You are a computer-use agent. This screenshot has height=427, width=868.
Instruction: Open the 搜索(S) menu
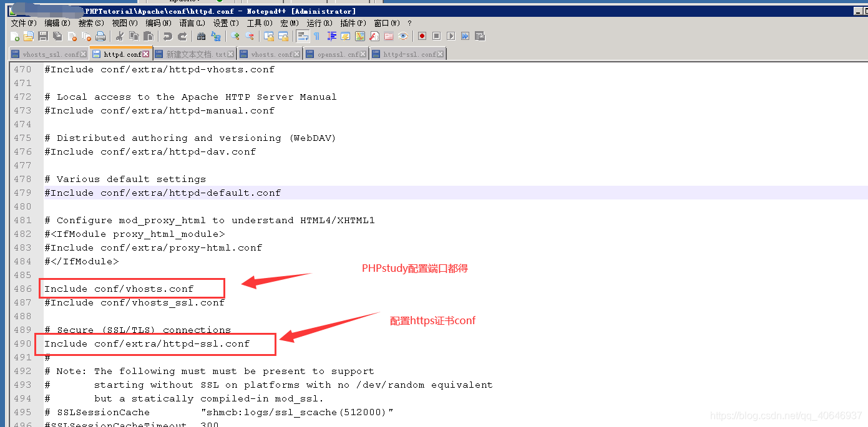pos(91,23)
